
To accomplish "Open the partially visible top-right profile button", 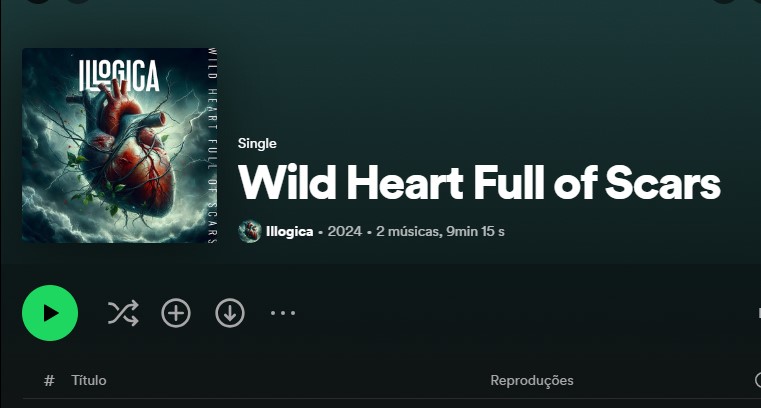I will [x=724, y=1].
